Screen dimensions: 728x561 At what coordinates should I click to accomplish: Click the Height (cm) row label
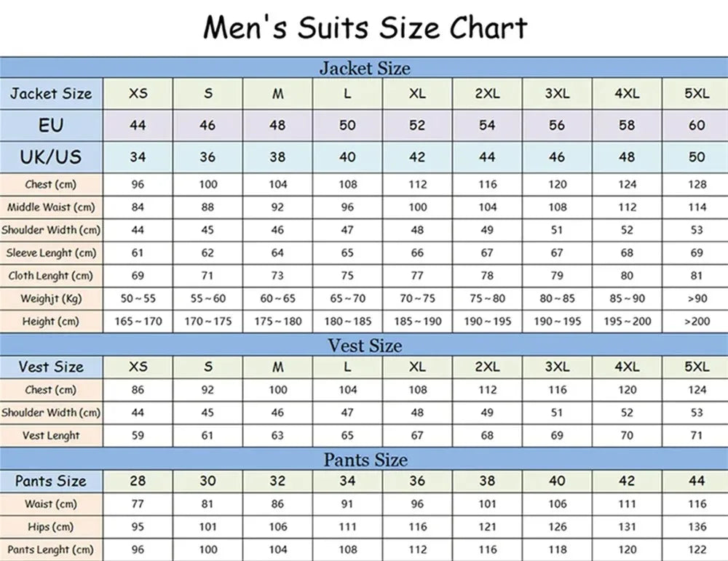point(51,321)
